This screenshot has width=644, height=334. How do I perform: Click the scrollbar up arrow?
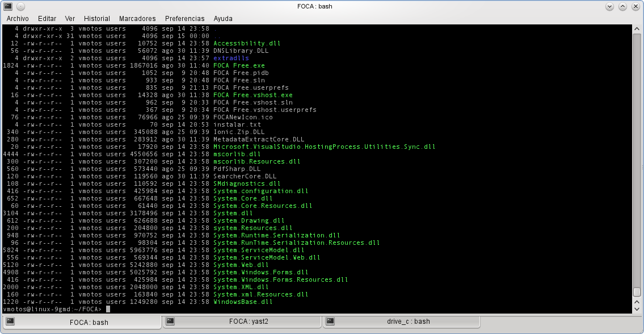637,28
